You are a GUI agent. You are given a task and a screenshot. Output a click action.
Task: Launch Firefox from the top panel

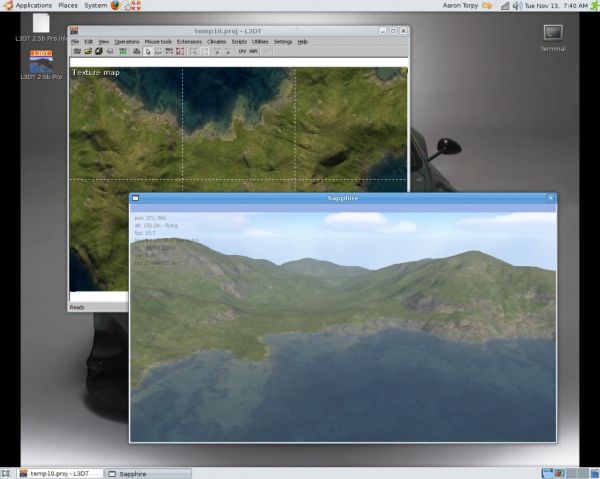click(117, 6)
